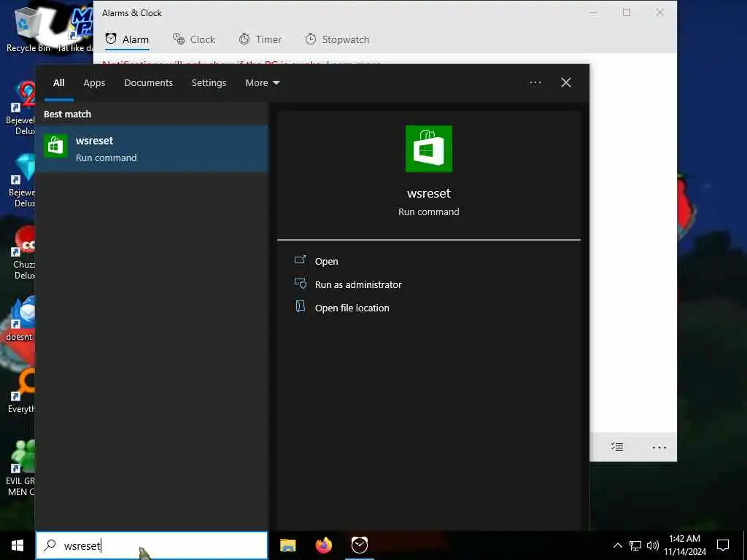Close the search panel with X
The width and height of the screenshot is (747, 560).
coord(566,83)
